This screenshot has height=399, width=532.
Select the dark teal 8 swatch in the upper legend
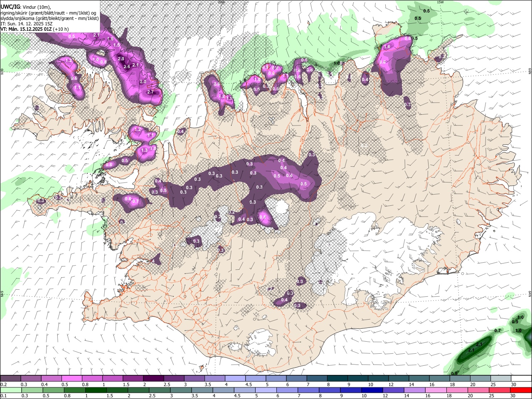tap(337, 378)
